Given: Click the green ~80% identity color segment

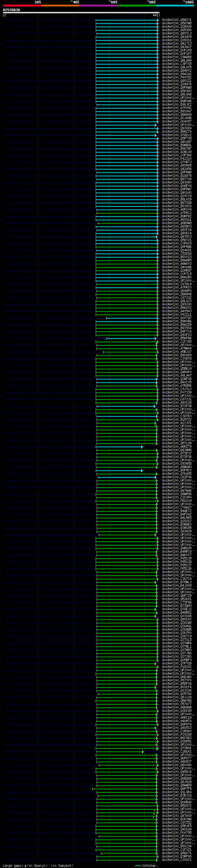Looking at the screenshot, I should [137, 6].
